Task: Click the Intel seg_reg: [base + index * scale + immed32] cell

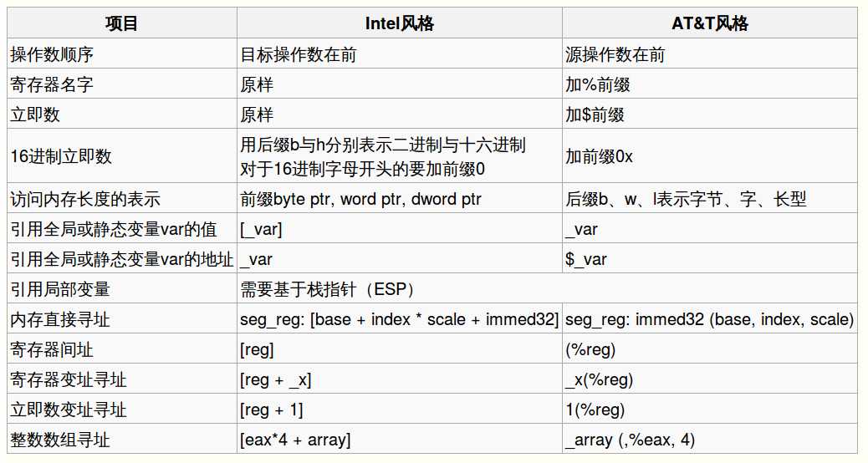Action: point(399,319)
